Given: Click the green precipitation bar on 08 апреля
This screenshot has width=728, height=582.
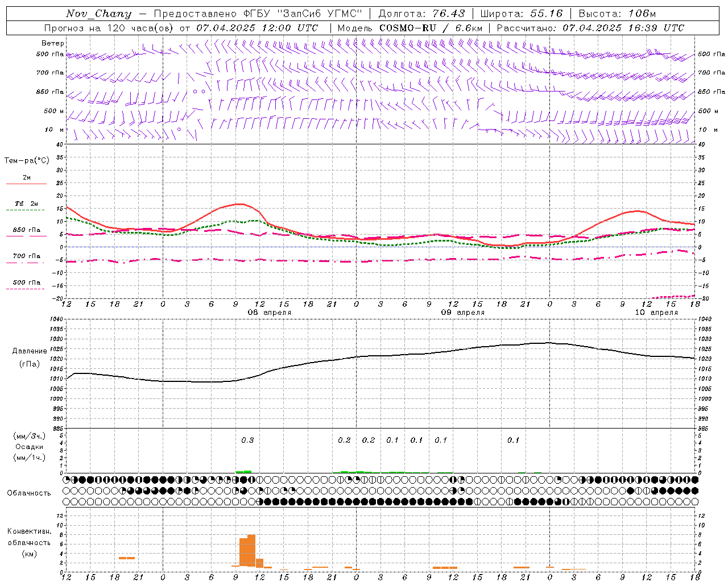Looking at the screenshot, I should [x=243, y=472].
